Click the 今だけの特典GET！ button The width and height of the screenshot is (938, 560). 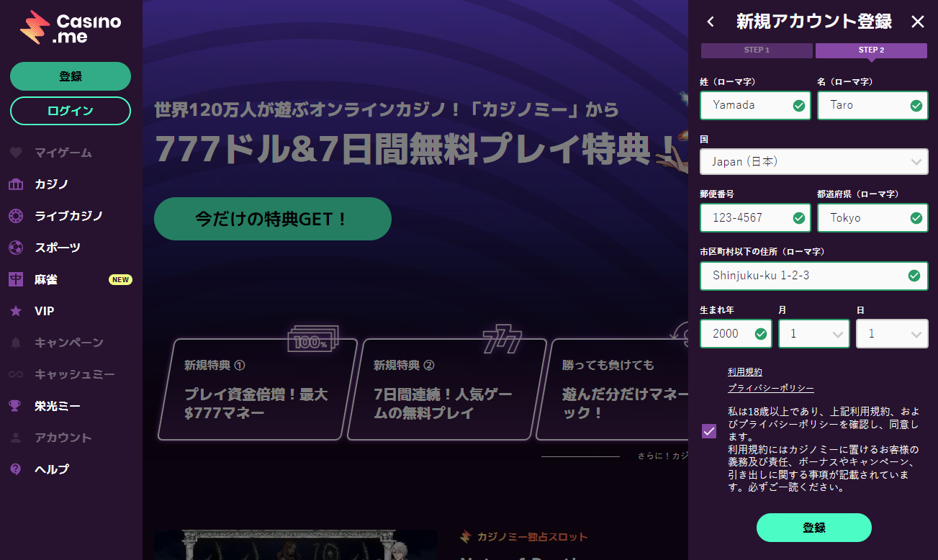pyautogui.click(x=273, y=219)
